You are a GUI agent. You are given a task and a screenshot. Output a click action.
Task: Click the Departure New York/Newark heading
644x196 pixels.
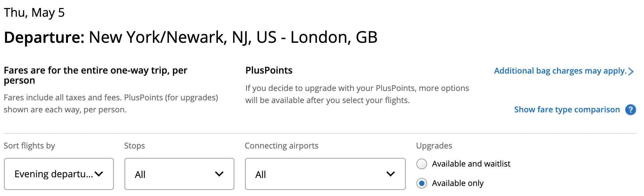pos(191,37)
